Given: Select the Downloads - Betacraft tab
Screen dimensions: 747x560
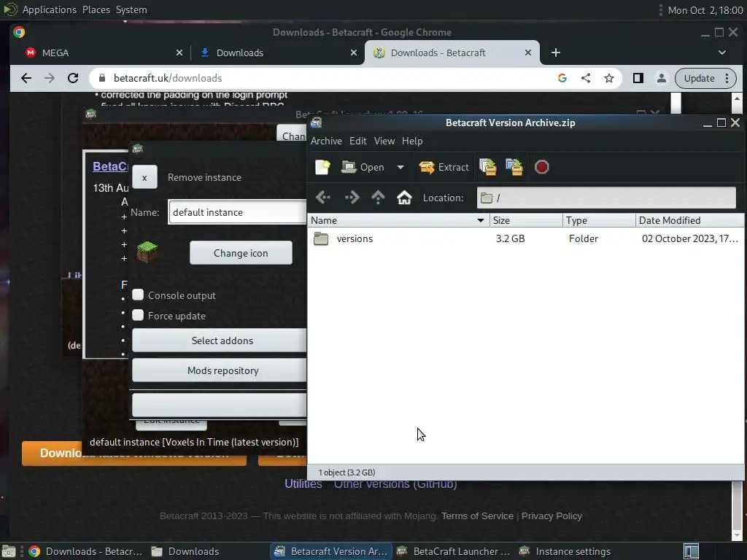Looking at the screenshot, I should [x=452, y=52].
